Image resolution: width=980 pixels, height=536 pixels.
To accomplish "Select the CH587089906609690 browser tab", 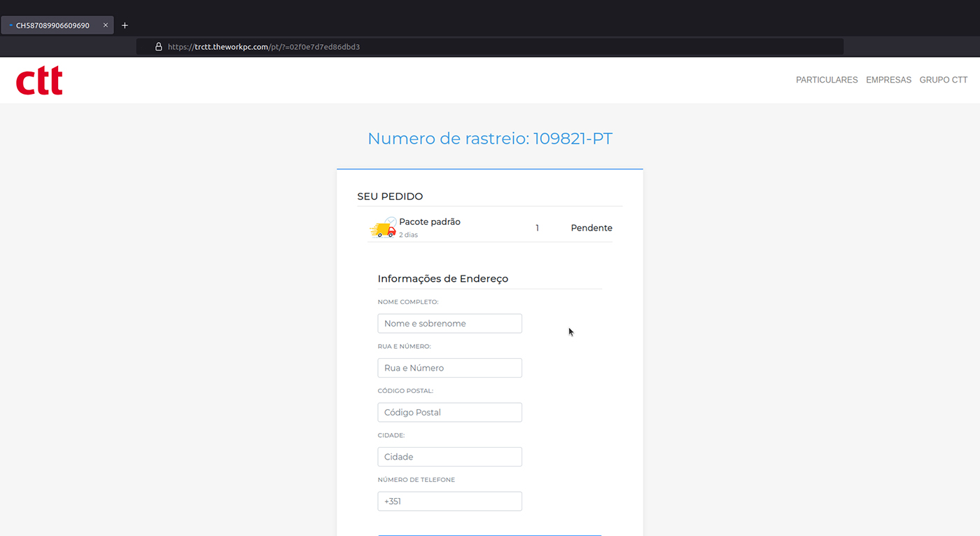I will [x=52, y=25].
